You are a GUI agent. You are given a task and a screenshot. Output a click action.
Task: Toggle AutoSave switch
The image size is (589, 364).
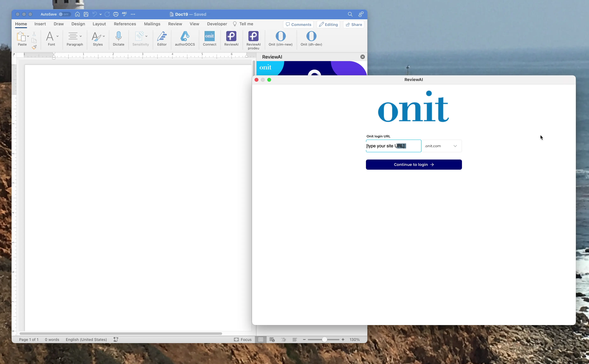click(x=65, y=14)
